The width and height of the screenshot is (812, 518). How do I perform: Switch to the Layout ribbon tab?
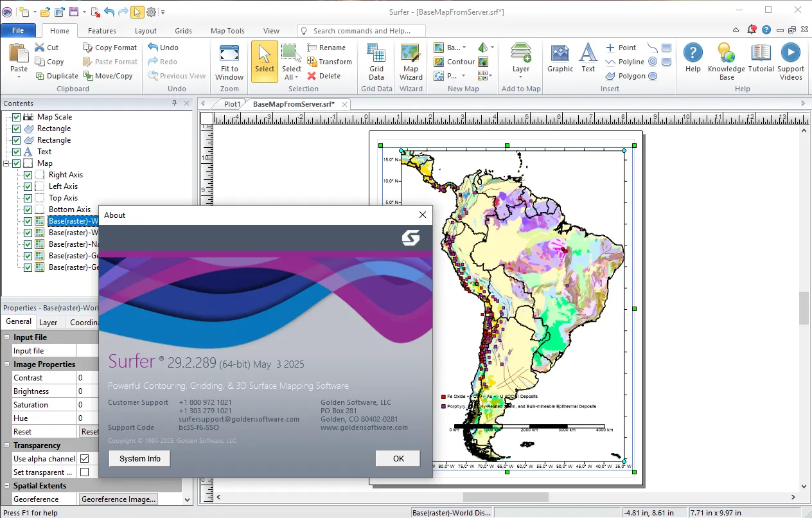[146, 31]
